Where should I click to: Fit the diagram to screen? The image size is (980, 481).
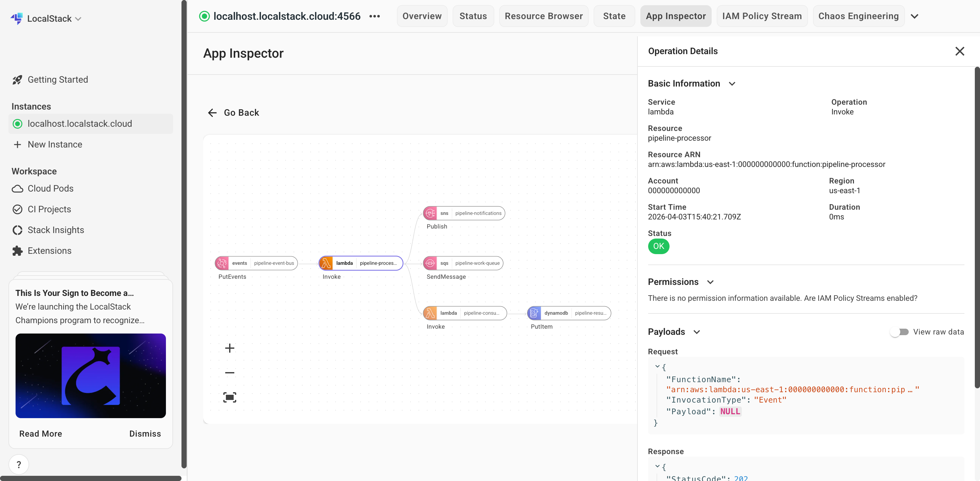click(230, 396)
